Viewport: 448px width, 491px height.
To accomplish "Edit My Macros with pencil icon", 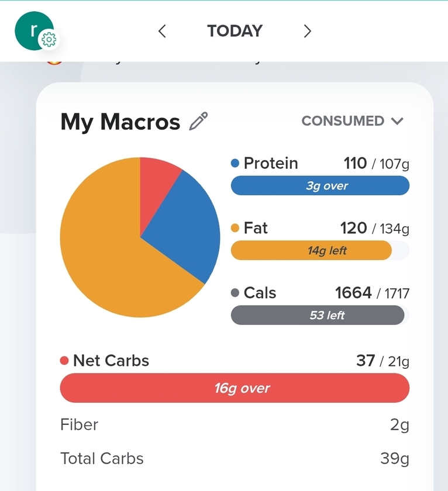I will click(199, 121).
